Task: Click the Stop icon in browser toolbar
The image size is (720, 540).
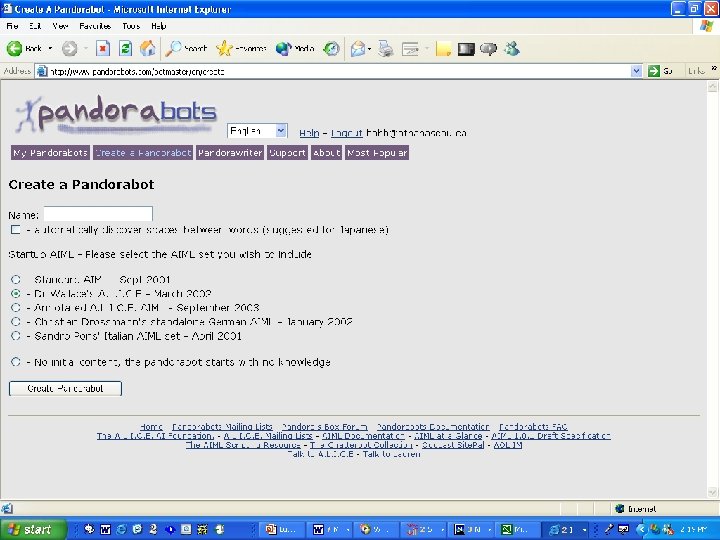Action: click(x=103, y=48)
